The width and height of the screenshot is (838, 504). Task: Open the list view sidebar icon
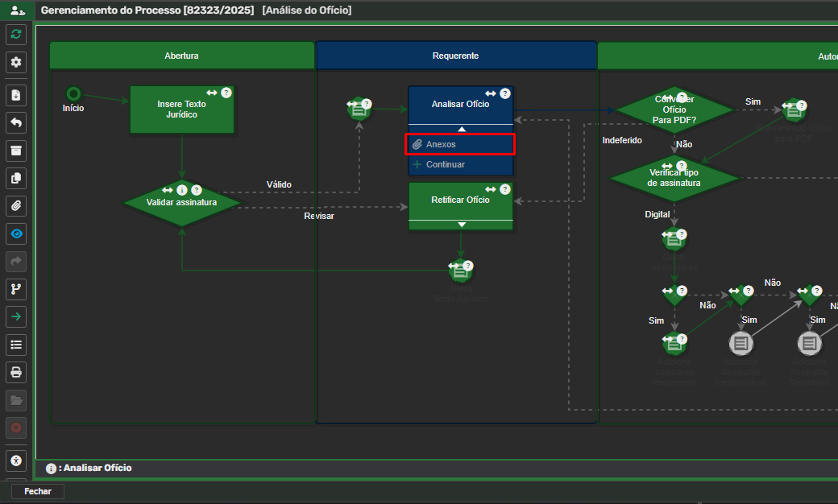16,345
